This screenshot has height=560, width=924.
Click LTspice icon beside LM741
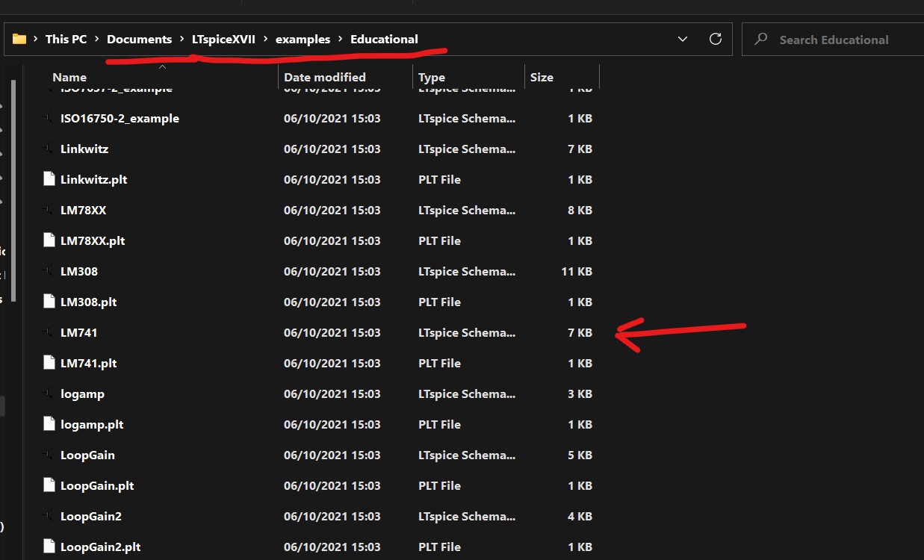pyautogui.click(x=49, y=332)
